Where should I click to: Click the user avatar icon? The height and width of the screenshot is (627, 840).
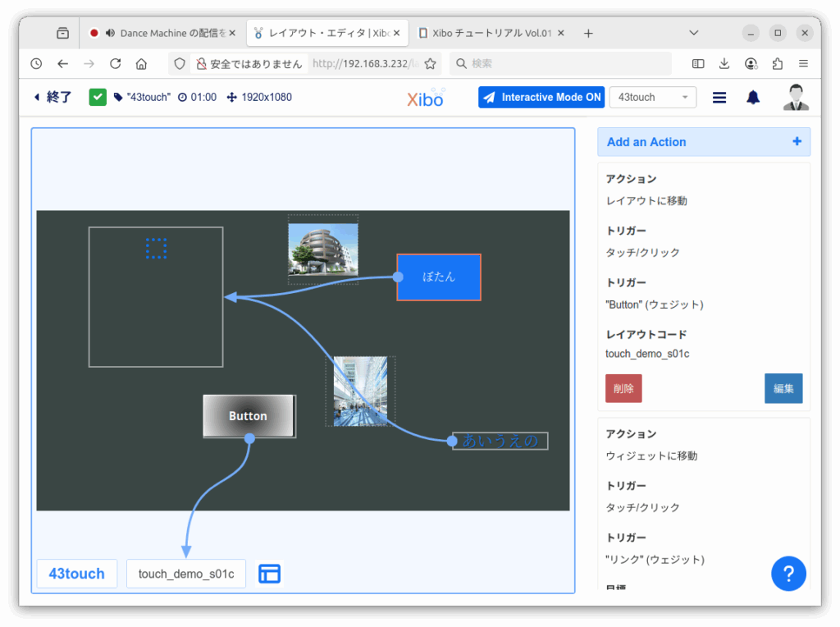(795, 98)
